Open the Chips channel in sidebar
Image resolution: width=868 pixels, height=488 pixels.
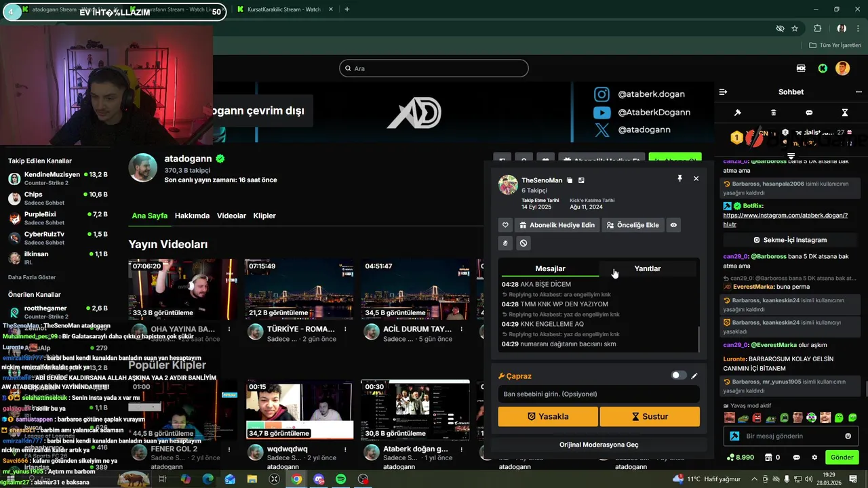pyautogui.click(x=58, y=198)
